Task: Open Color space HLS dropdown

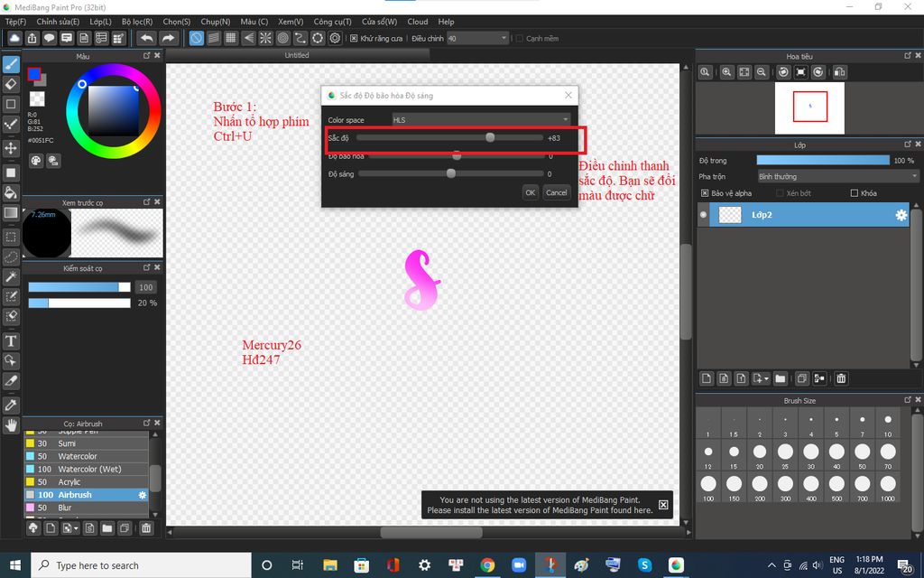Action: (482, 120)
